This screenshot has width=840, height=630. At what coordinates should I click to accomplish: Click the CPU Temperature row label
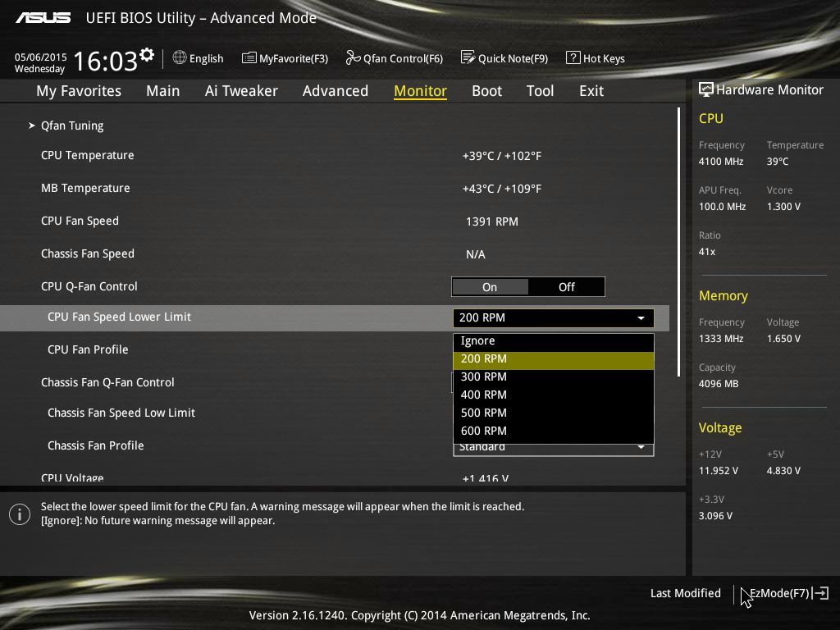(x=87, y=155)
